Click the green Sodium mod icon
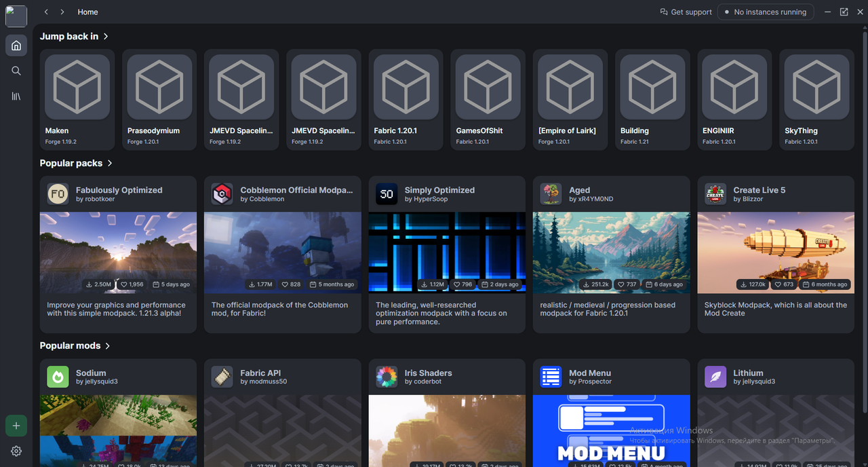 (x=58, y=377)
